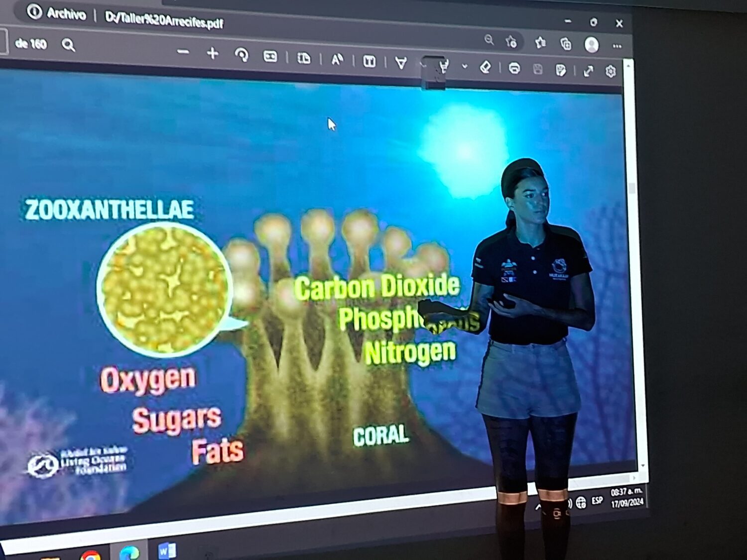Open the Favorites list
Viewport: 747px width, 560px height.
point(540,43)
